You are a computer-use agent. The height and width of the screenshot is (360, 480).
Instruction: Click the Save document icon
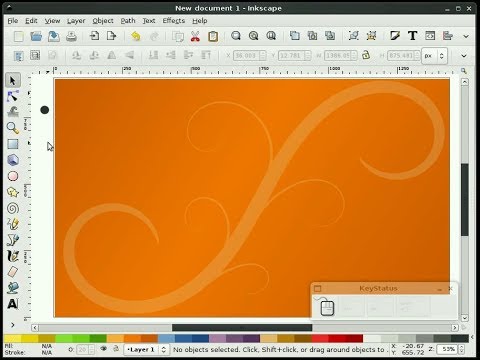click(54, 36)
